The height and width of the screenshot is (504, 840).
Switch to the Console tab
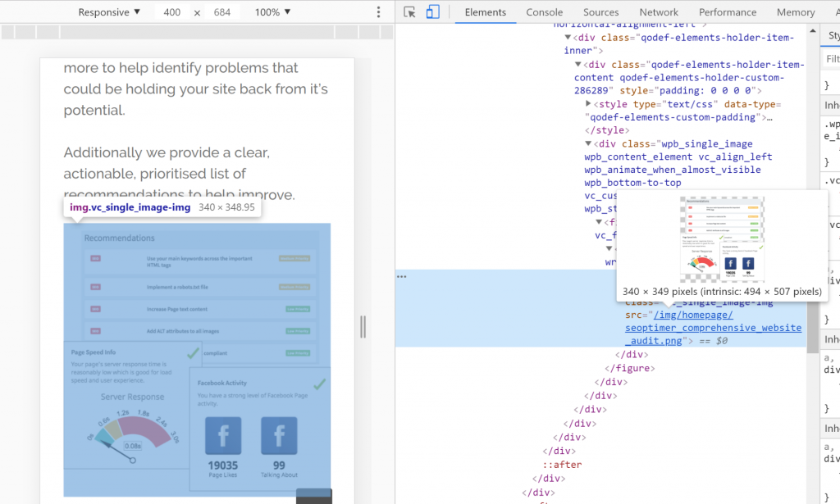[x=544, y=12]
